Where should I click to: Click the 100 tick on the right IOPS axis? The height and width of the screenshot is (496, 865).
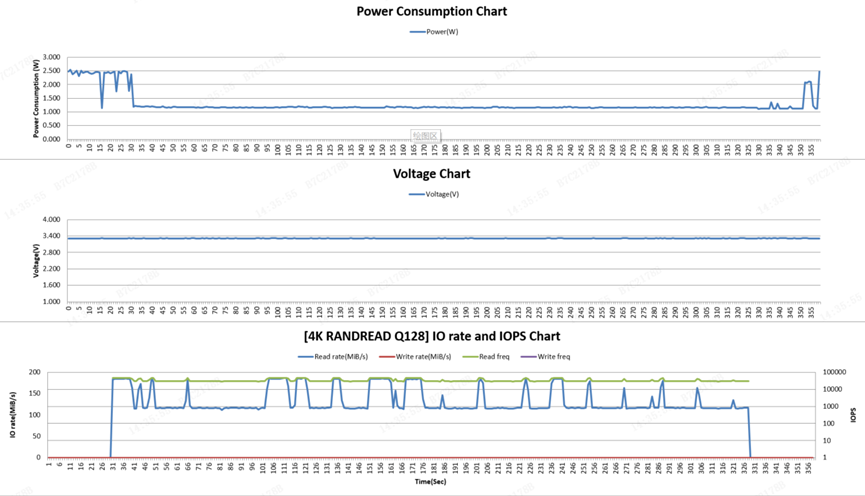click(x=829, y=424)
